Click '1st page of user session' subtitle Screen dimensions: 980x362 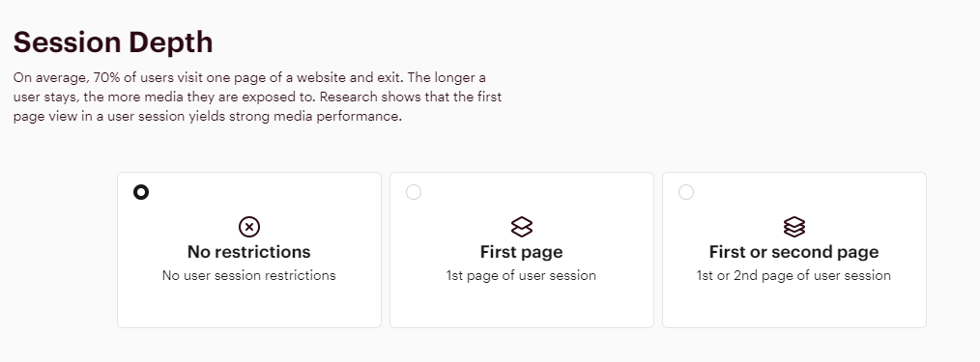pyautogui.click(x=521, y=275)
